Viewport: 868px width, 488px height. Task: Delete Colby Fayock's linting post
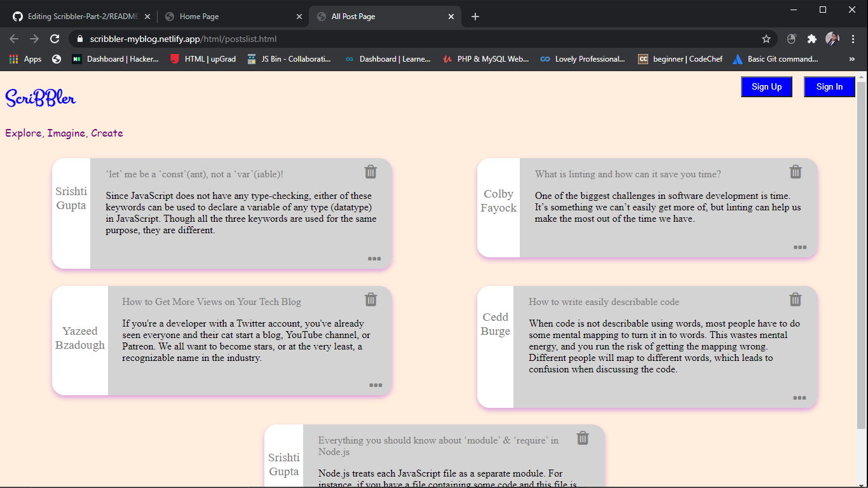[796, 172]
